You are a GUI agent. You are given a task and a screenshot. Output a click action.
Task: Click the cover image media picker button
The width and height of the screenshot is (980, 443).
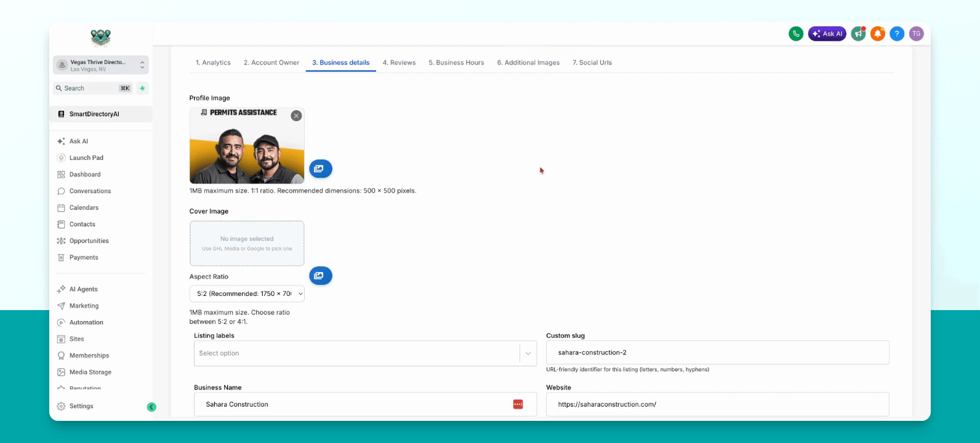pyautogui.click(x=321, y=276)
